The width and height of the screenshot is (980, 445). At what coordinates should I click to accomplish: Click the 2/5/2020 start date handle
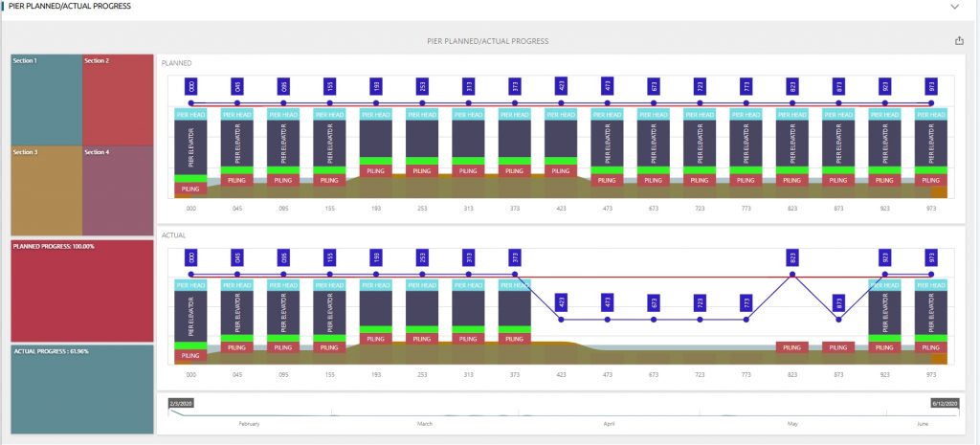181,404
